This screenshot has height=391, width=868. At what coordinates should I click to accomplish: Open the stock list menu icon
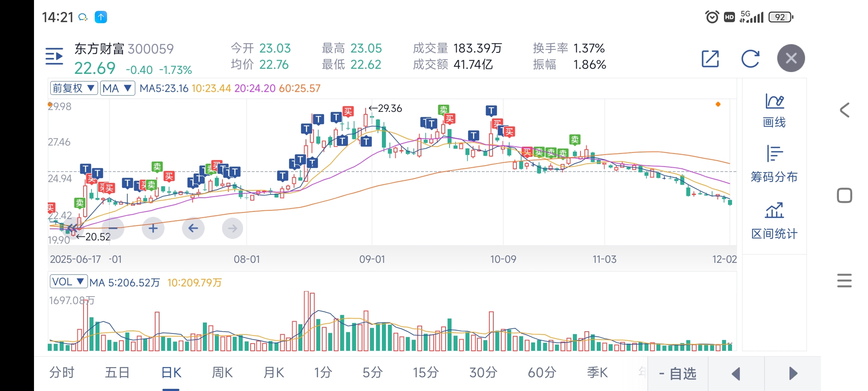point(54,56)
